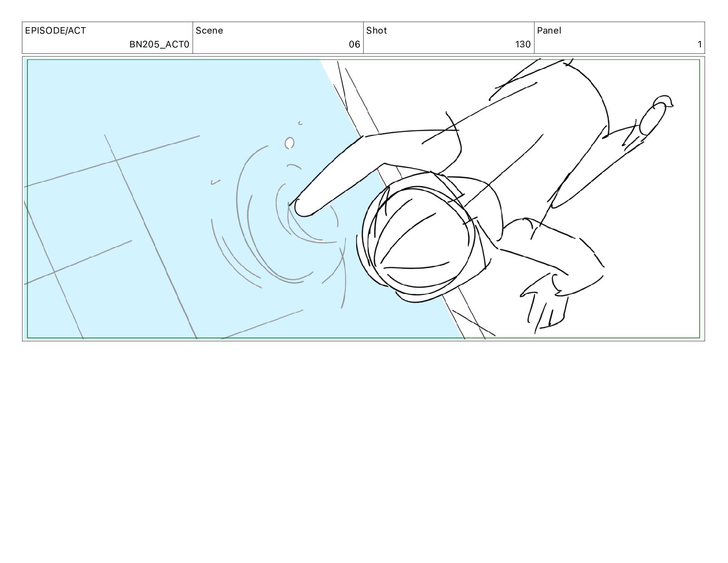The width and height of the screenshot is (728, 563).
Task: Select the BN205_ACT0 episode value
Action: (x=159, y=44)
